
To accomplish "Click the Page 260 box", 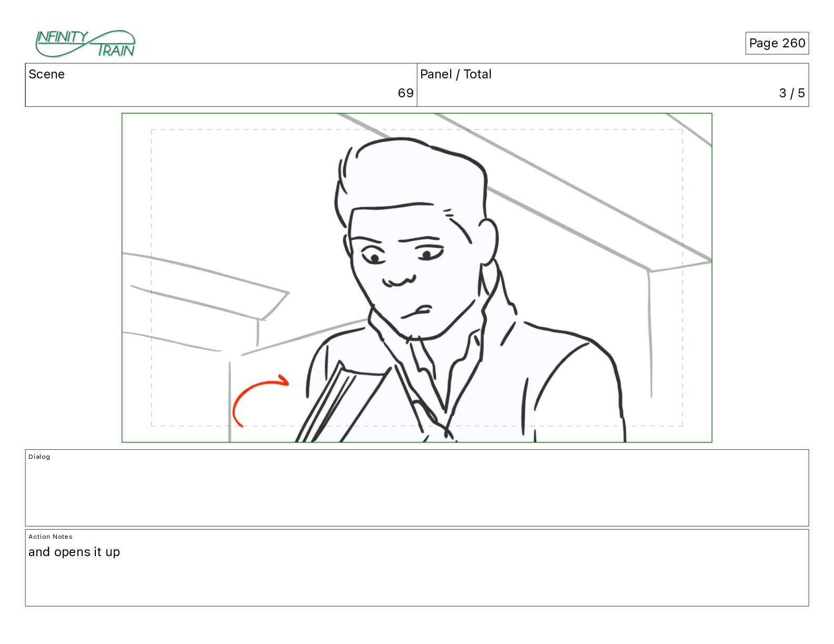I will (777, 43).
